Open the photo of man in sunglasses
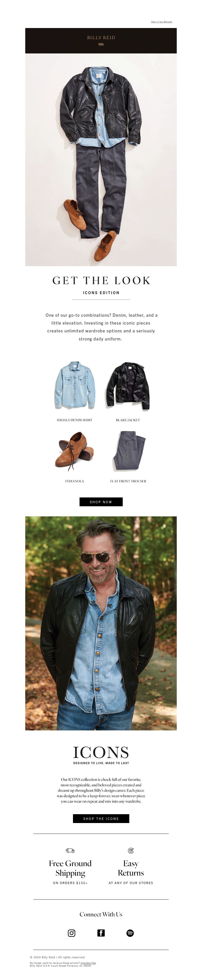 pyautogui.click(x=101, y=623)
